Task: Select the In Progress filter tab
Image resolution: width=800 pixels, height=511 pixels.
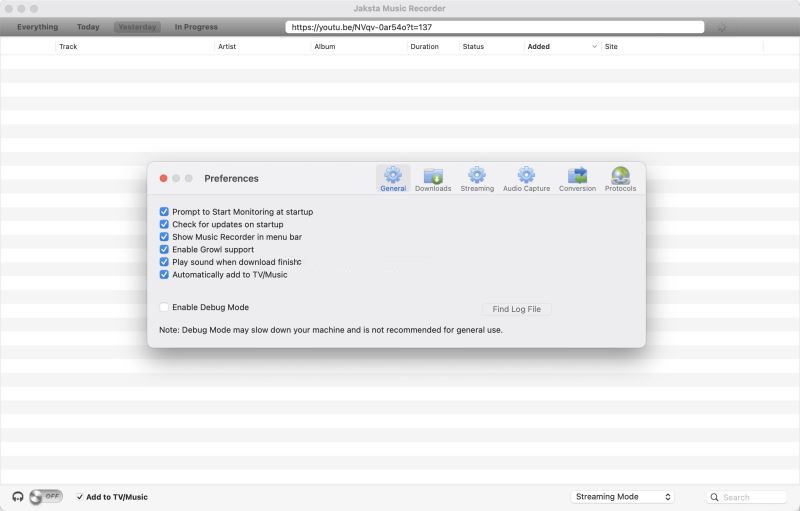Action: [196, 27]
